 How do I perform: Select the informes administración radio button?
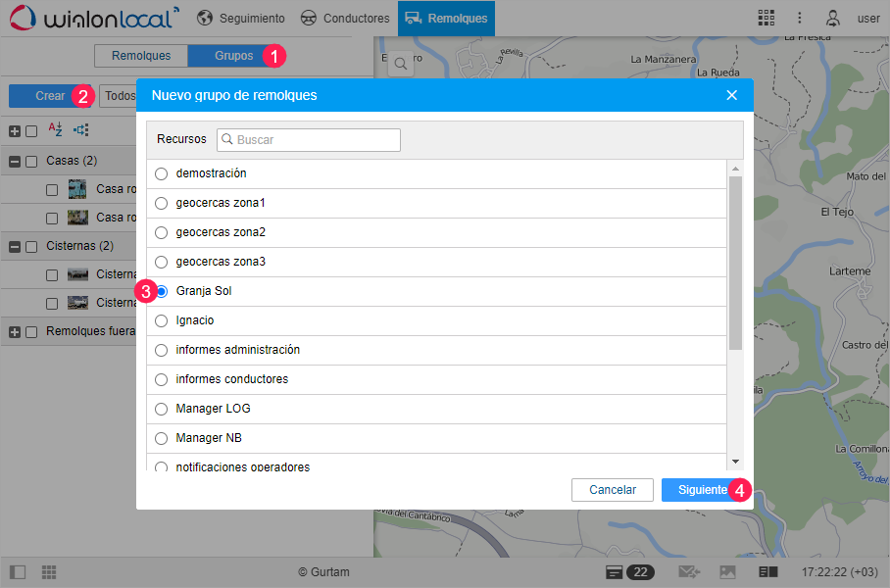click(x=161, y=350)
